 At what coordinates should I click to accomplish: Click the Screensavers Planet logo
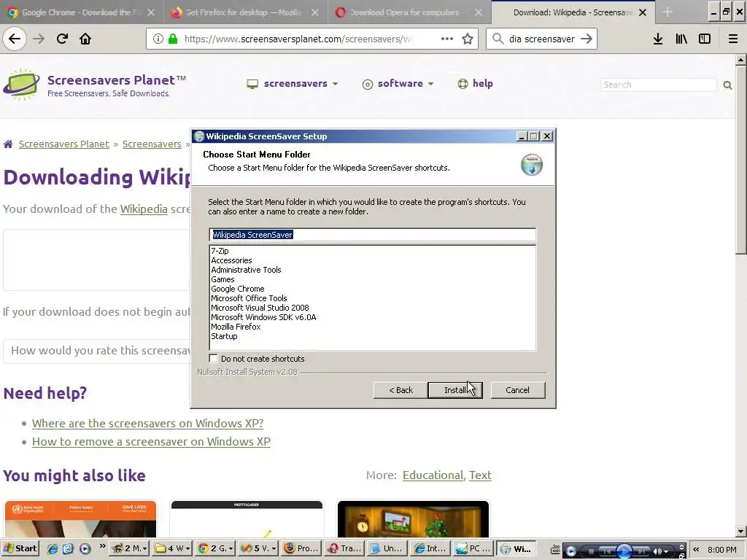pos(95,85)
